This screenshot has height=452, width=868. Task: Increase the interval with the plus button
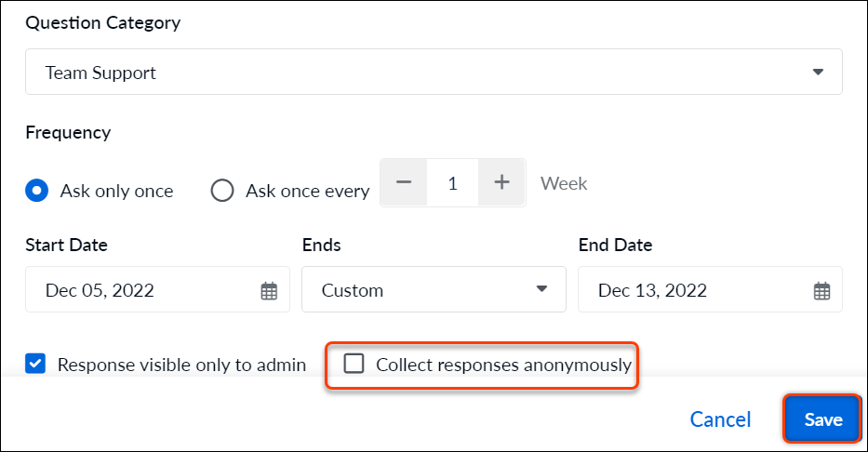coord(501,182)
